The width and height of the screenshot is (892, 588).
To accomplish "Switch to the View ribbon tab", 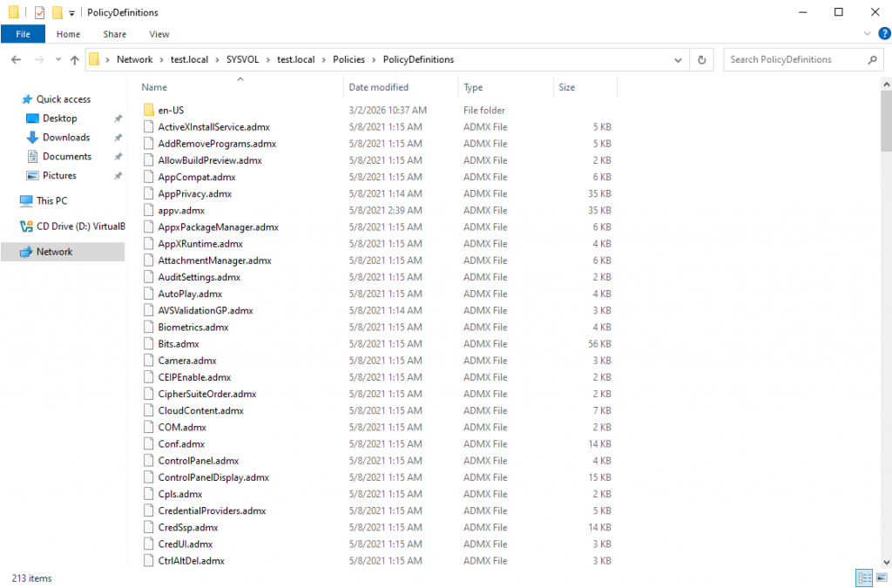I will [159, 34].
